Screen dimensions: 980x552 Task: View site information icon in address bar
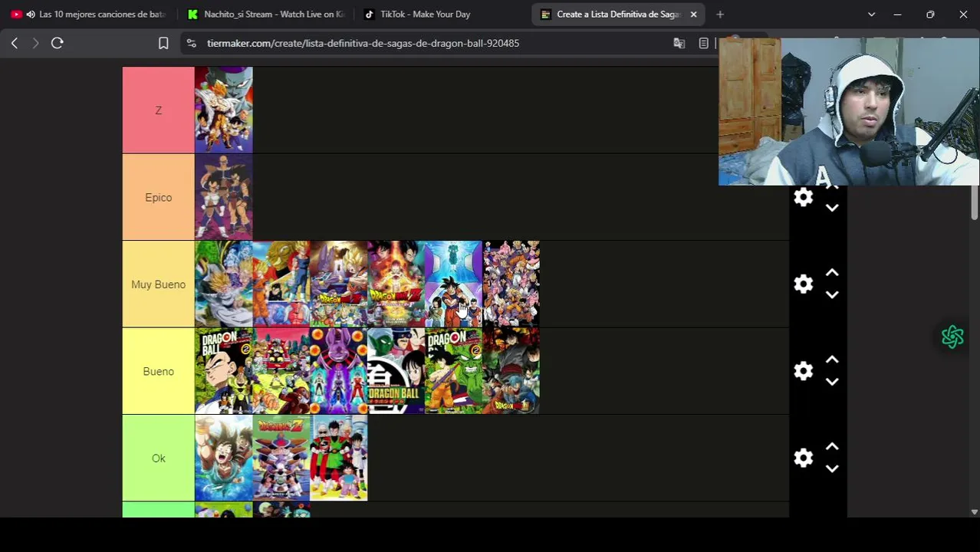(192, 44)
